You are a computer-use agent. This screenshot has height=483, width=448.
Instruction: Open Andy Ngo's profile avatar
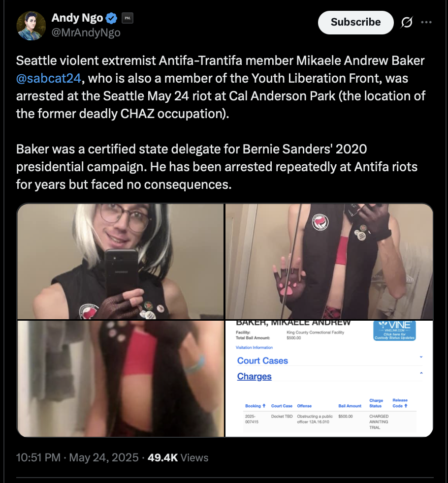pos(31,26)
